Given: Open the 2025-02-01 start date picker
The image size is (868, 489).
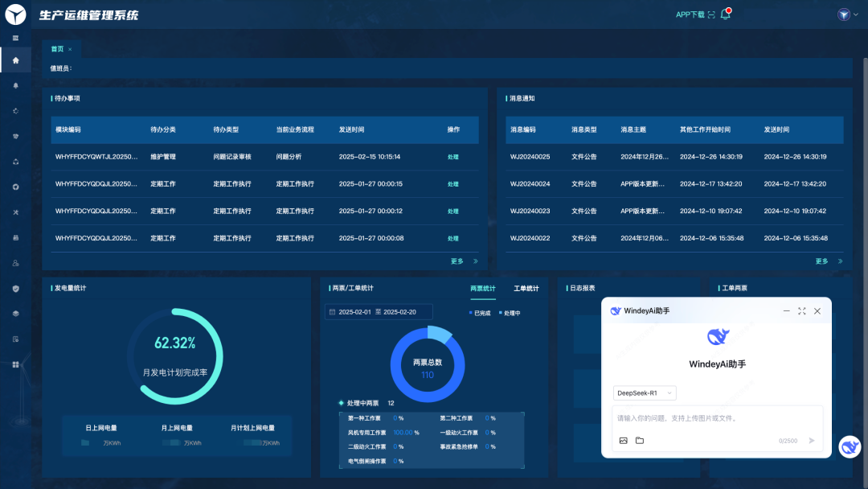Looking at the screenshot, I should point(354,312).
